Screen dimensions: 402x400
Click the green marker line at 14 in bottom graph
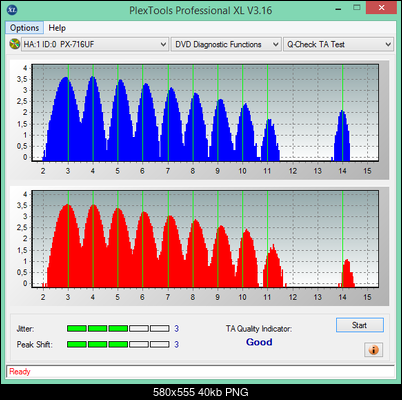342,239
